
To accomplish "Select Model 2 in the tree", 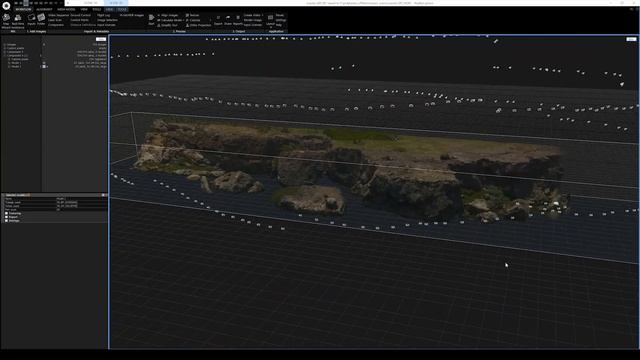I will tap(16, 66).
